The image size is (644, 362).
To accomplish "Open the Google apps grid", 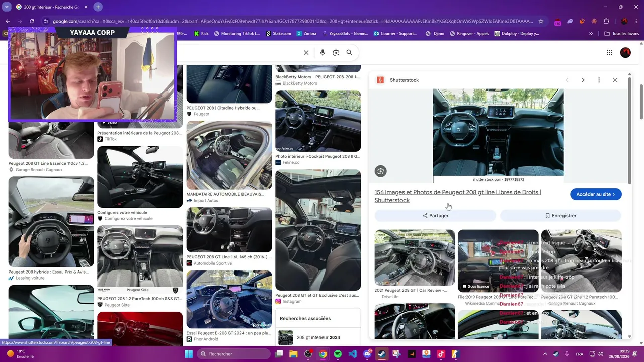I will [609, 53].
